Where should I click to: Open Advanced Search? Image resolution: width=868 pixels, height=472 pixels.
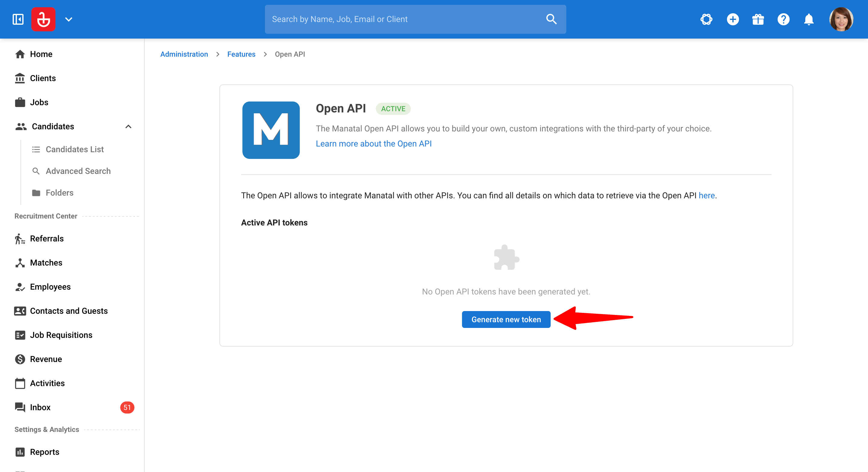(78, 171)
